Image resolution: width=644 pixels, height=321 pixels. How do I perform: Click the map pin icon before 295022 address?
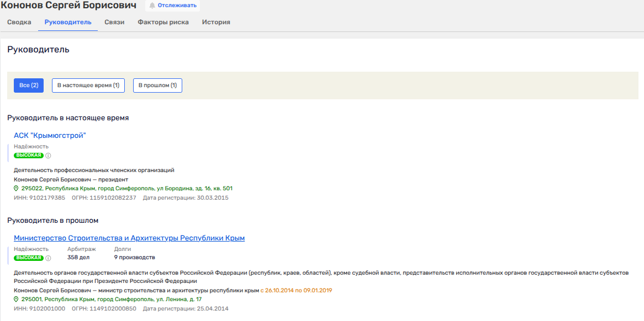click(x=16, y=189)
